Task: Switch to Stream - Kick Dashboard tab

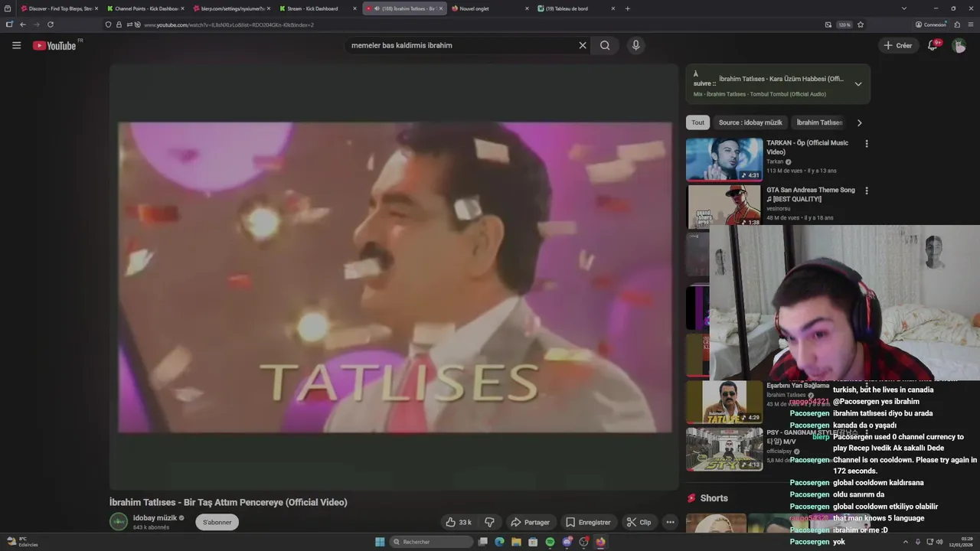Action: (316, 8)
